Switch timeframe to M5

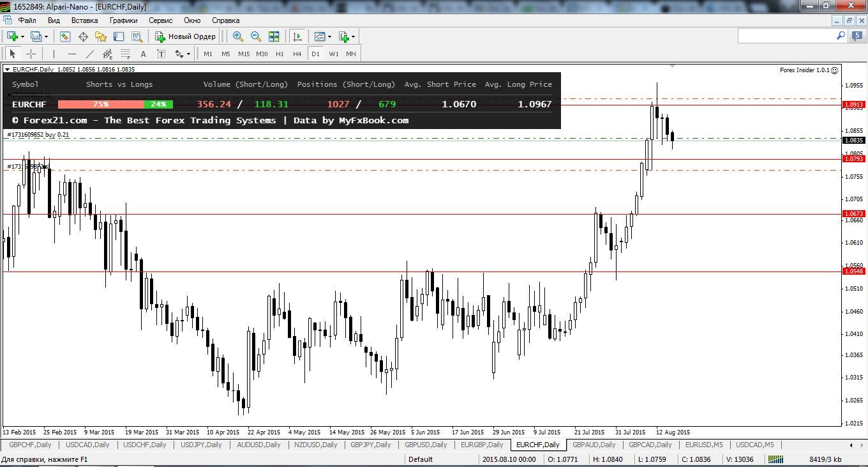[x=226, y=54]
